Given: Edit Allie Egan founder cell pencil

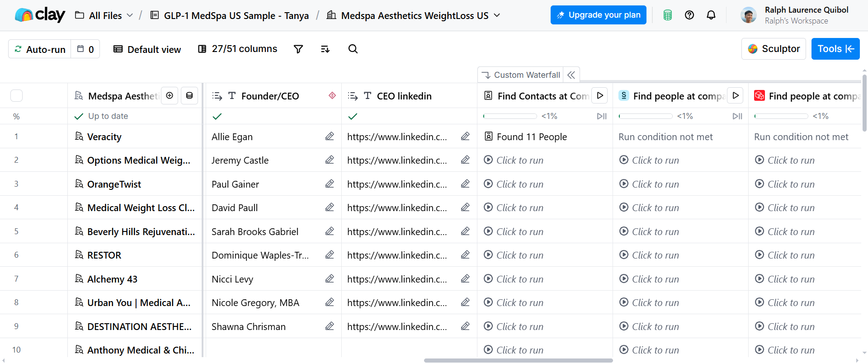Looking at the screenshot, I should click(330, 136).
